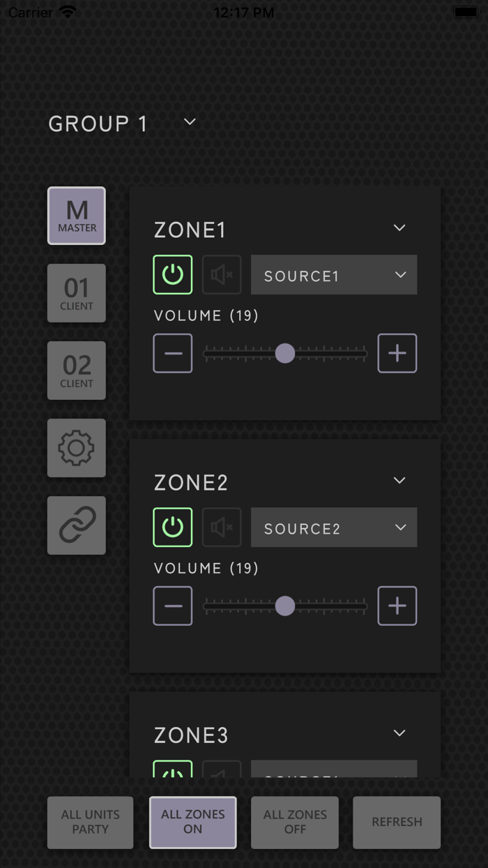Tap the chain link icon in sidebar
Viewport: 488px width, 868px height.
coord(76,525)
